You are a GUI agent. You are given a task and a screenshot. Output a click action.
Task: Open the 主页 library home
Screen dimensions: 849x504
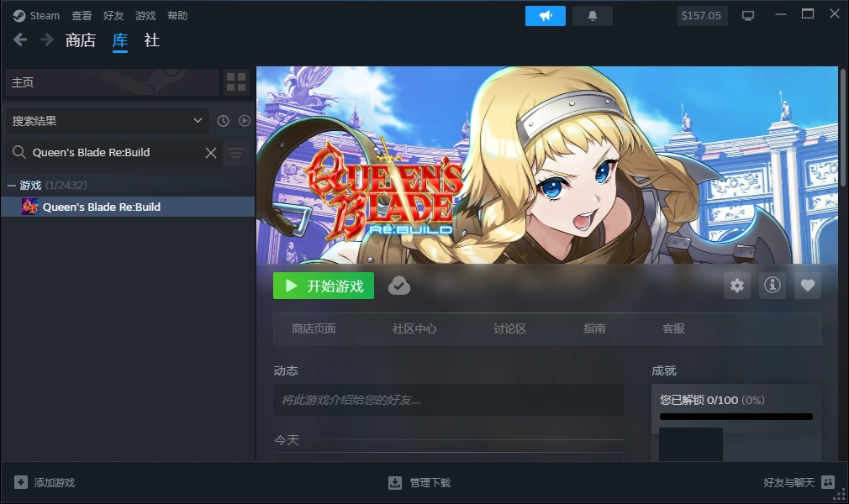tap(112, 82)
